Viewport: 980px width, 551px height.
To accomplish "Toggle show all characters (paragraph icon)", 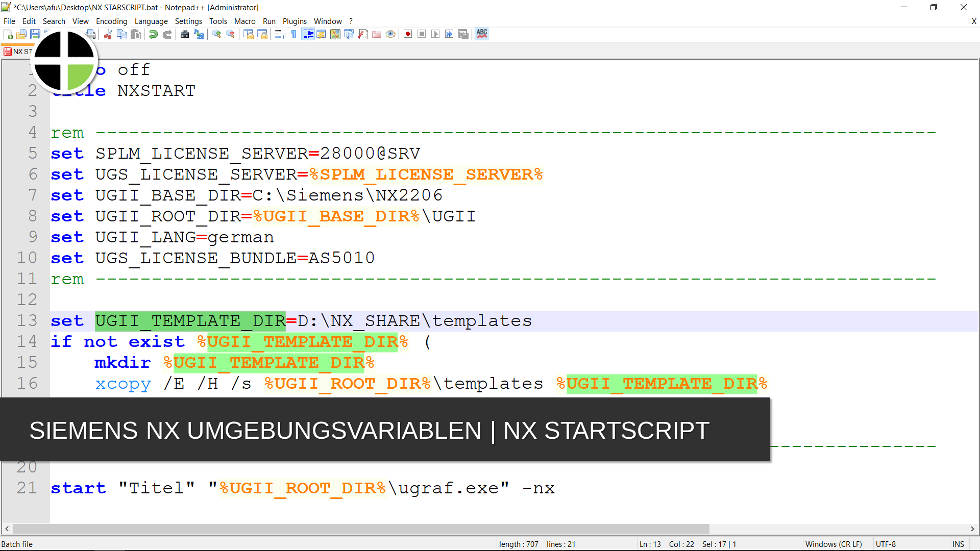I will tap(293, 34).
